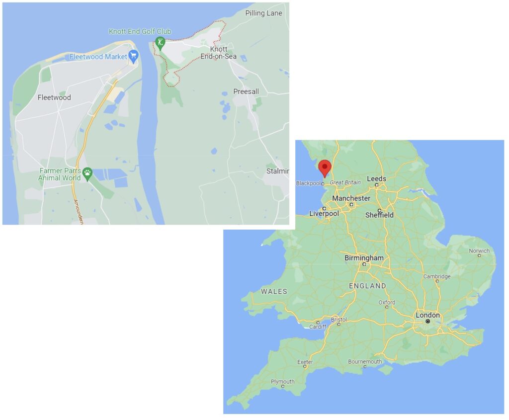
Task: Select the London city marker dot
Action: point(428,321)
